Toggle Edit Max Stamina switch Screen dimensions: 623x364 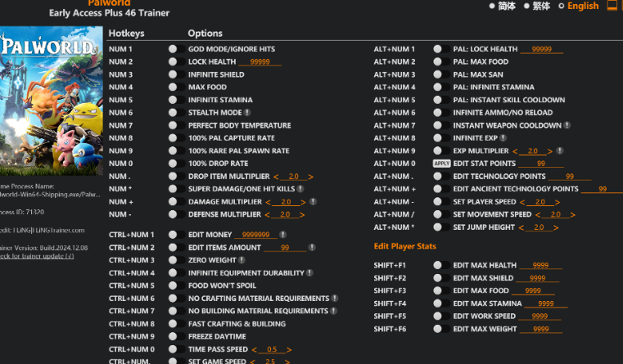point(441,303)
